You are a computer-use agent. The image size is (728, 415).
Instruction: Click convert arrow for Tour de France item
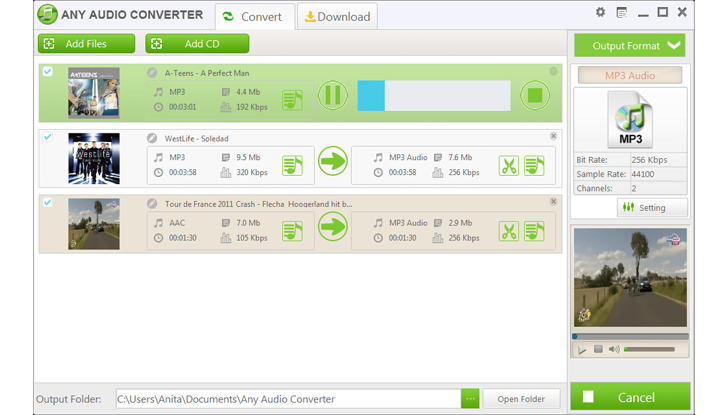pyautogui.click(x=332, y=227)
